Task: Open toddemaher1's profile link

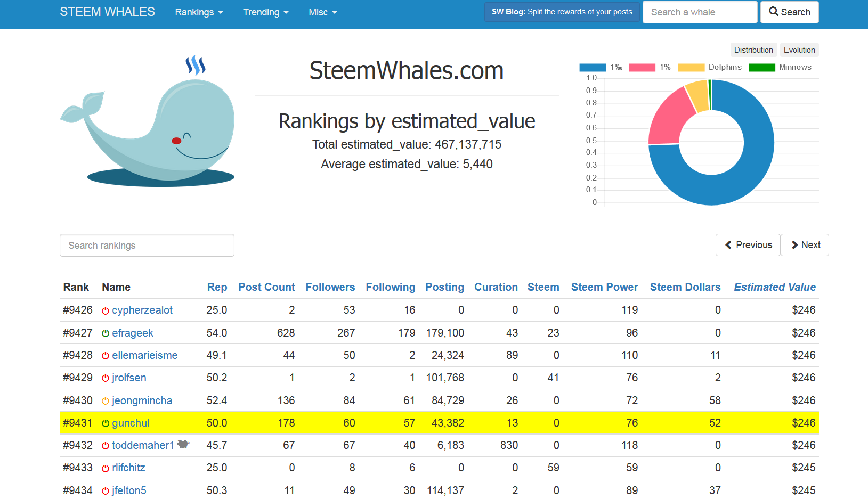Action: tap(143, 445)
